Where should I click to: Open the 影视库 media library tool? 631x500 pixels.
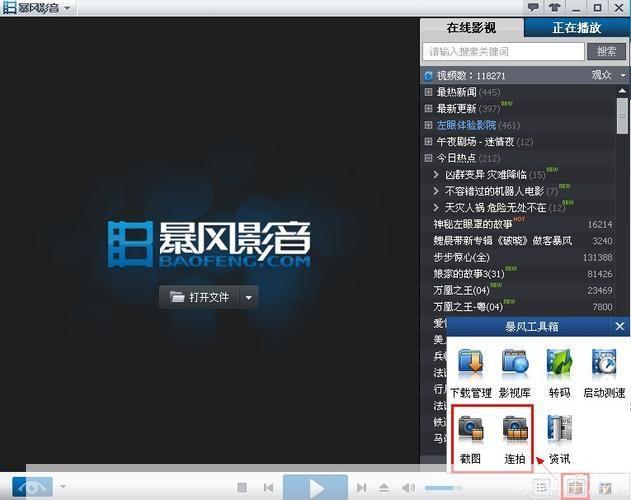515,372
